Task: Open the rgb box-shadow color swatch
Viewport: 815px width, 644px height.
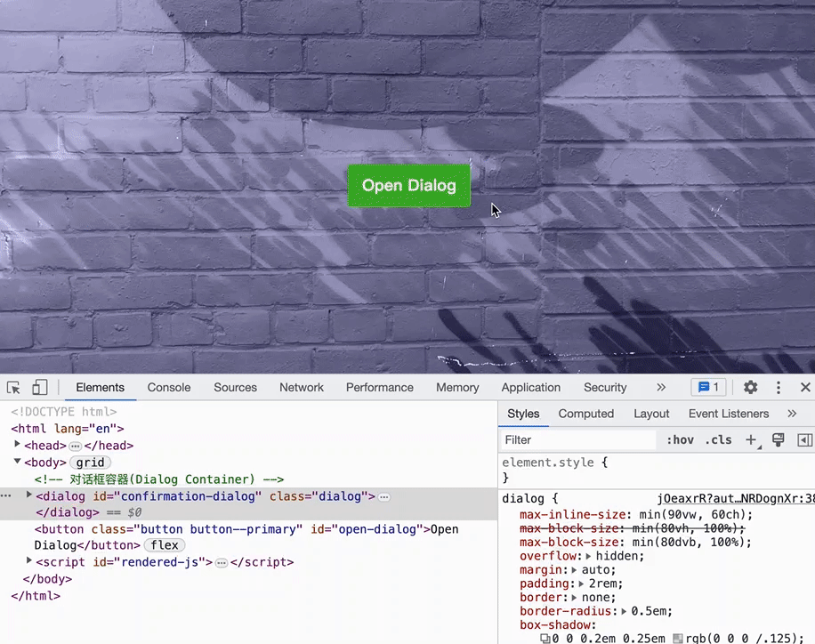Action: click(678, 639)
